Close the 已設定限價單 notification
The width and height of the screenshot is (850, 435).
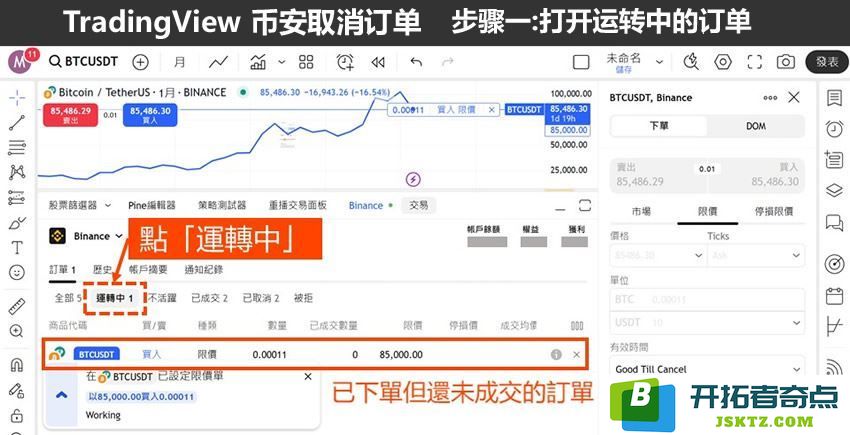click(307, 376)
